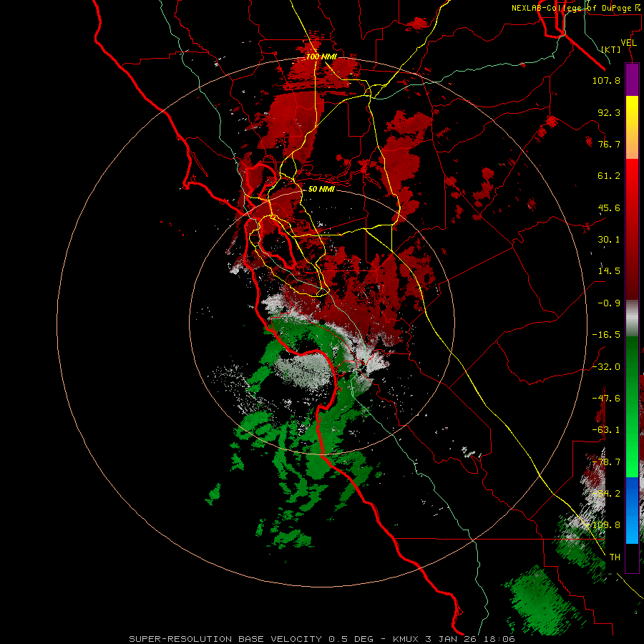644x644 pixels.
Task: Select the -0.9 legend value
Action: pyautogui.click(x=609, y=303)
